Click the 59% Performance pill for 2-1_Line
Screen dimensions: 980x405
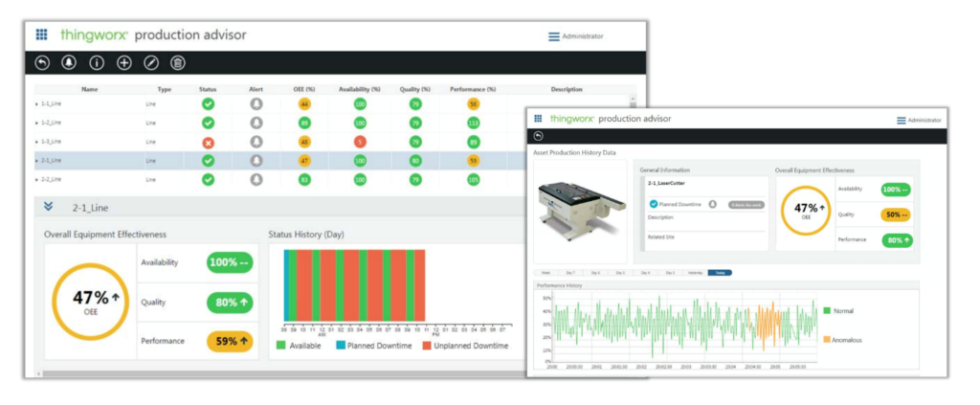(230, 341)
